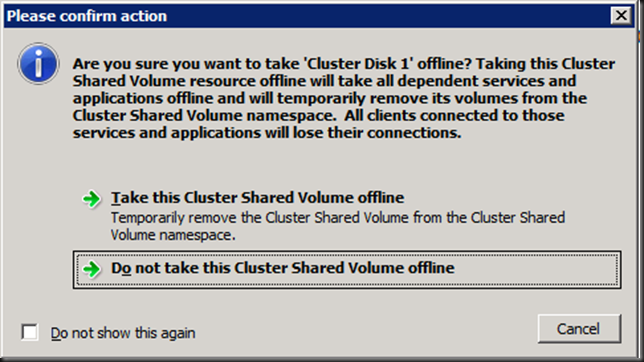Click the Do not show this again label text
Viewport: 644px width, 362px height.
pyautogui.click(x=123, y=333)
